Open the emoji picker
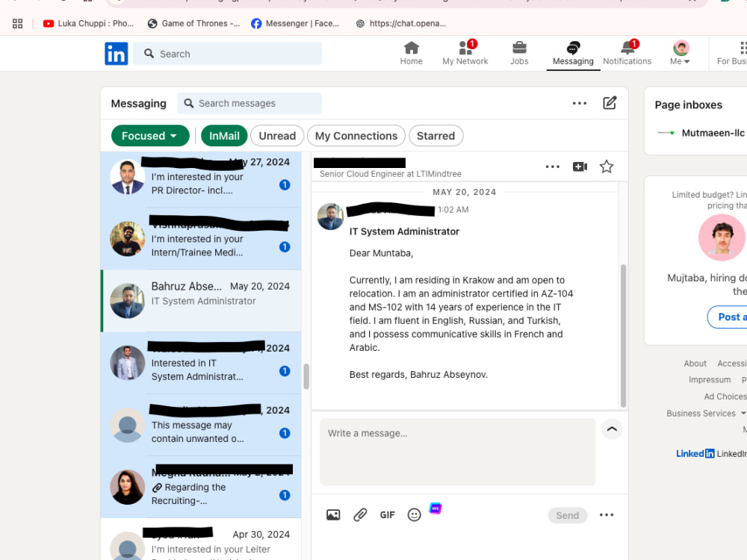This screenshot has height=560, width=747. pos(415,514)
